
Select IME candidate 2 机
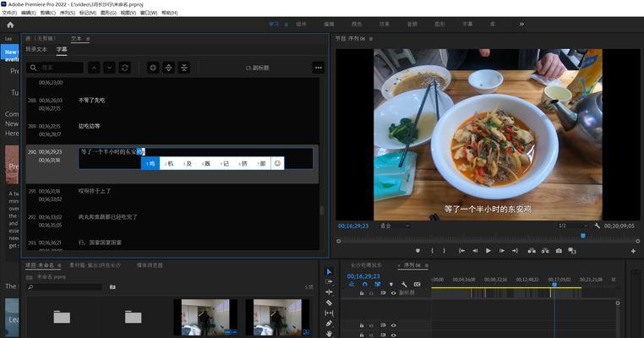coord(169,163)
